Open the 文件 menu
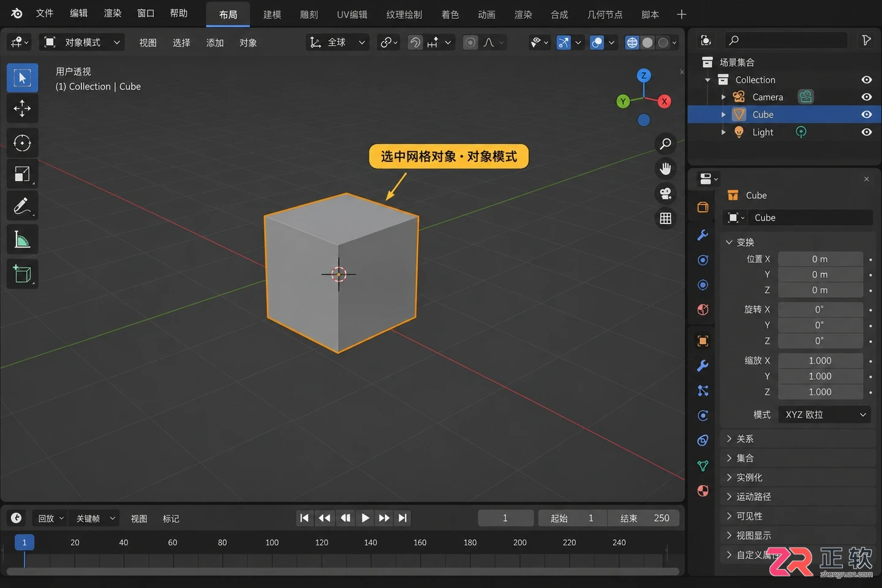The width and height of the screenshot is (882, 588). pos(45,13)
